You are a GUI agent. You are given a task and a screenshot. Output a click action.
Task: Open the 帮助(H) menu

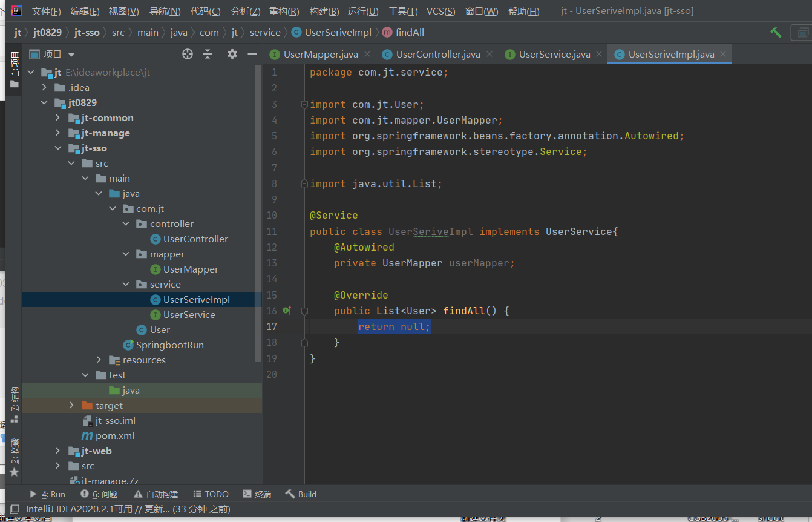(524, 12)
